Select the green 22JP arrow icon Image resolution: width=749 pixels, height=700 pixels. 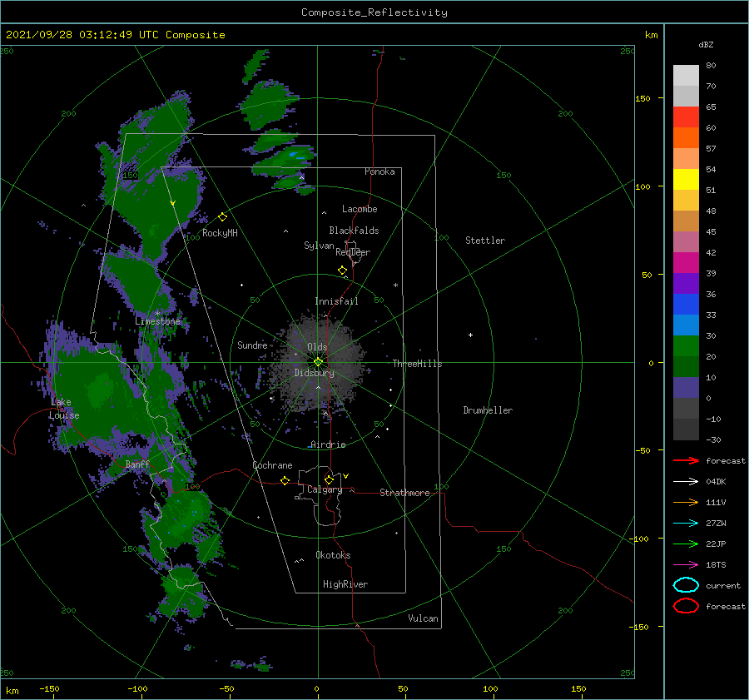tap(686, 544)
